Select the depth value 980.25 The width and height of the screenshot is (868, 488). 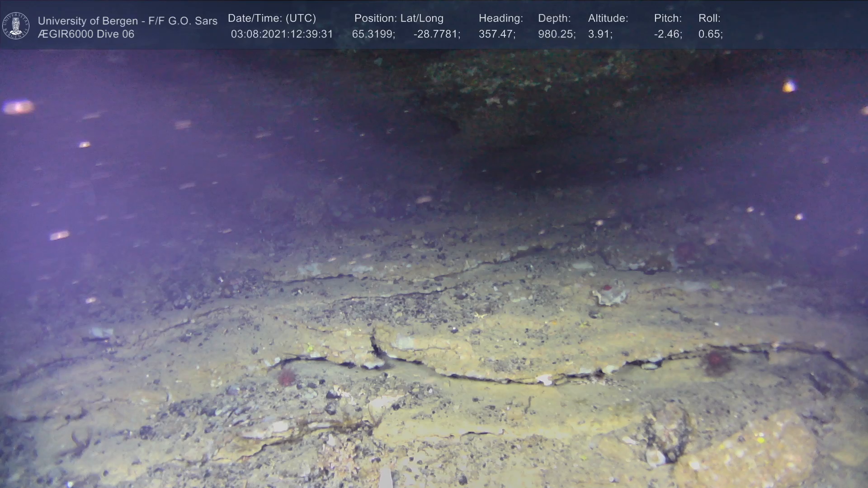tap(556, 34)
